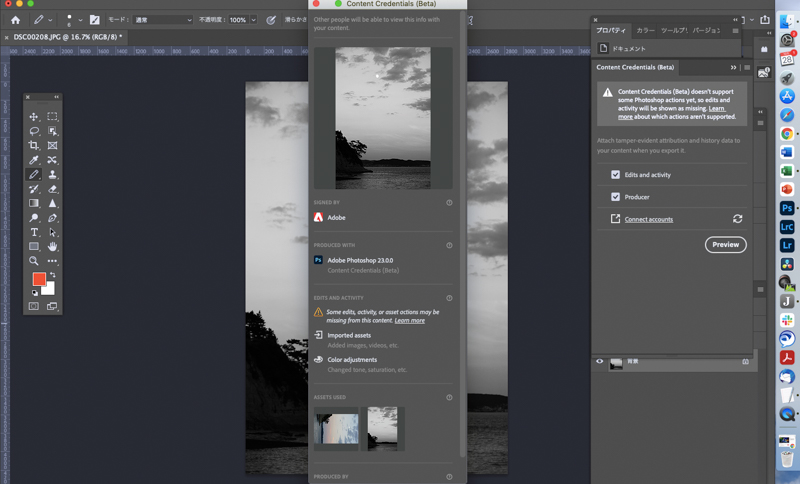Show info for the Signed By section
The image size is (800, 484).
tap(449, 202)
